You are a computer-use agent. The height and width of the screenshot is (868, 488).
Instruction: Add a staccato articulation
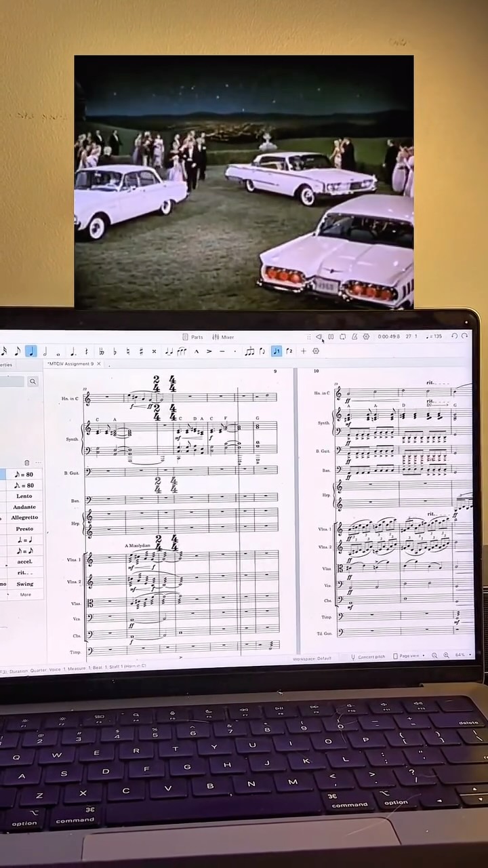(235, 351)
